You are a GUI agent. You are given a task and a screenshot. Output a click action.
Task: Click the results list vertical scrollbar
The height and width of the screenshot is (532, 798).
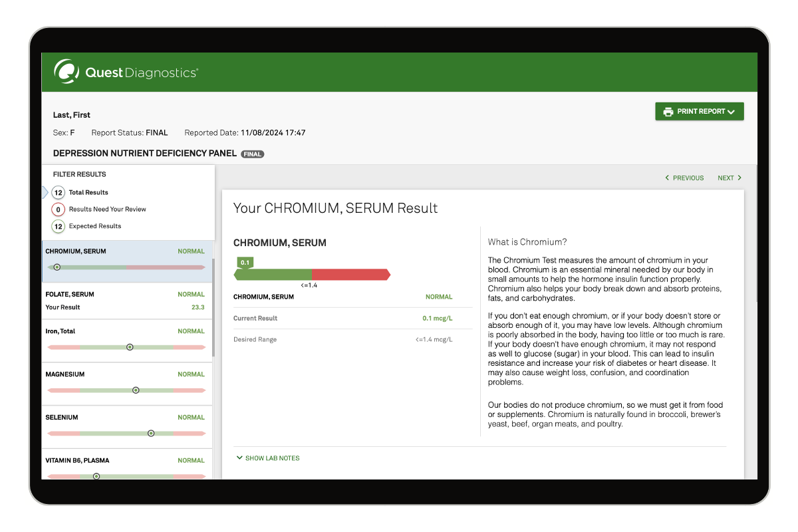tap(213, 306)
